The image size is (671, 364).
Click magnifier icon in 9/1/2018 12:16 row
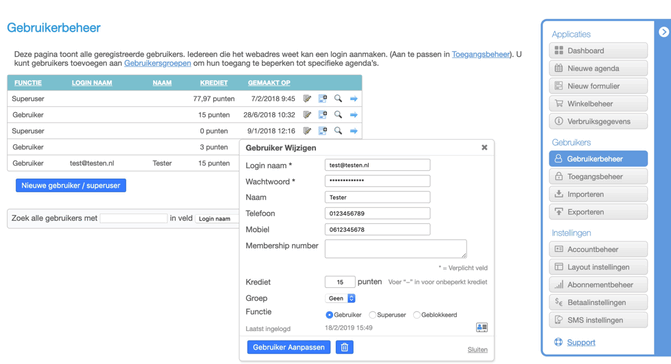coord(338,131)
